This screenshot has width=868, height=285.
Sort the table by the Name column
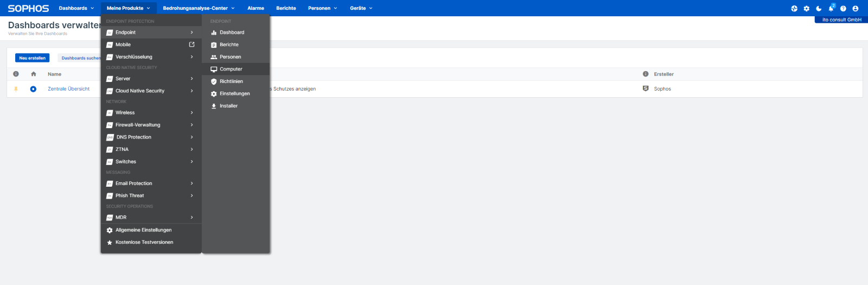coord(54,74)
